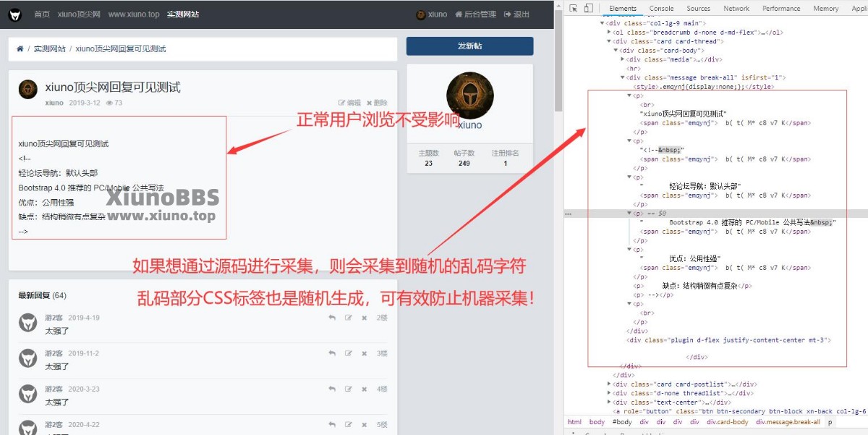Open the xiuno顶尖网 navbar link

(x=79, y=14)
